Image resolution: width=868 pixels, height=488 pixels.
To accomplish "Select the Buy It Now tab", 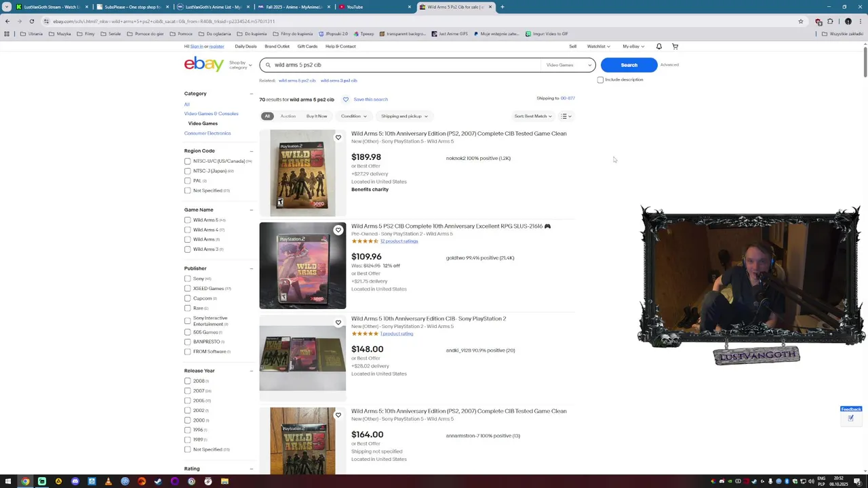I will 317,116.
